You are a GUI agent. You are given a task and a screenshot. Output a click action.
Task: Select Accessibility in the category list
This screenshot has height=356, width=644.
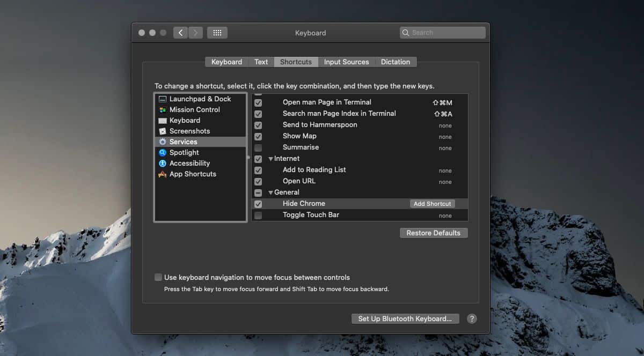[x=200, y=164]
